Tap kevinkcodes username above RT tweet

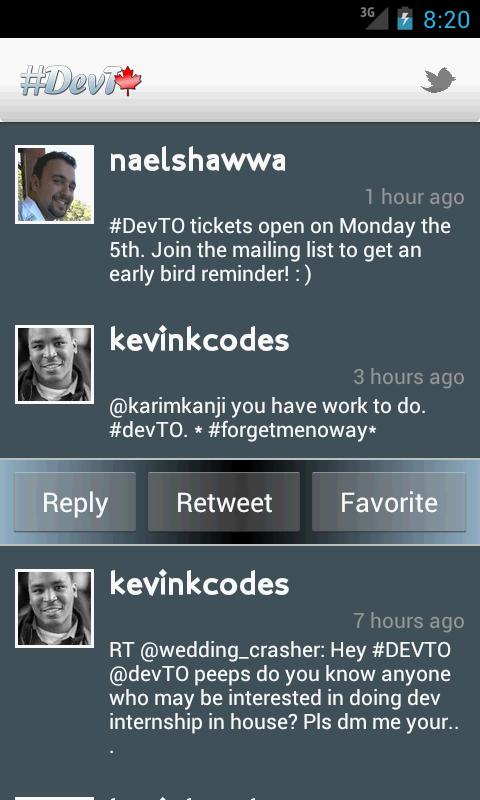pos(199,584)
